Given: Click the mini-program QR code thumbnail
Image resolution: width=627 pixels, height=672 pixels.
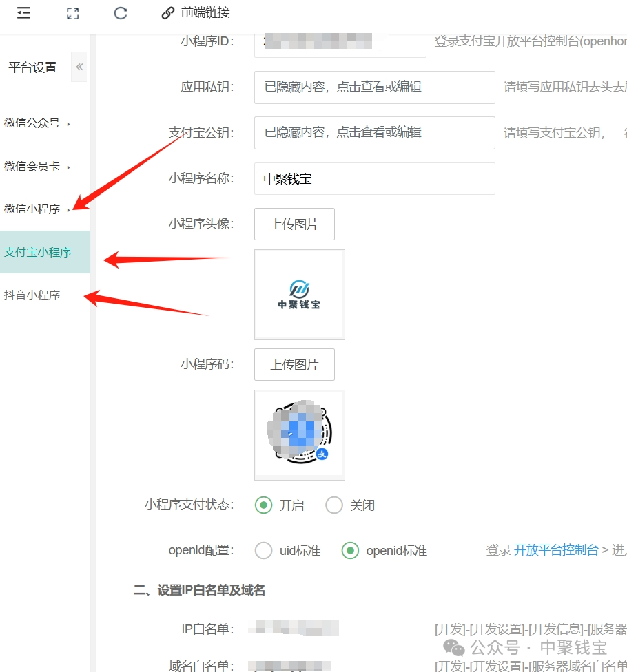Looking at the screenshot, I should point(299,434).
